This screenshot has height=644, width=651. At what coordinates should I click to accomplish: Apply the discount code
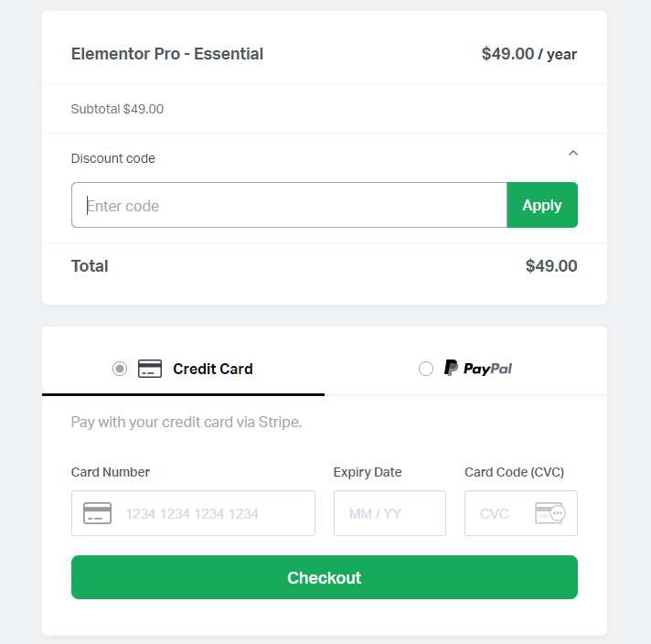click(x=542, y=205)
